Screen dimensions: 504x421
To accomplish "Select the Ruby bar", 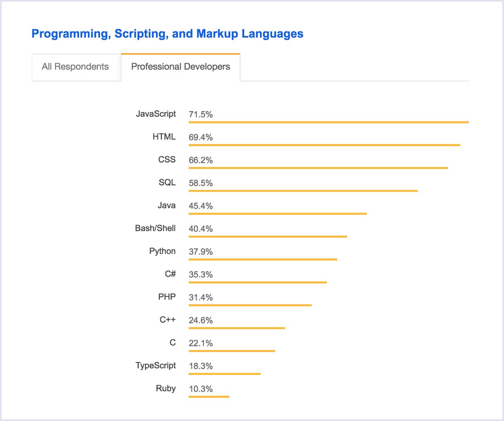I will click(x=209, y=397).
